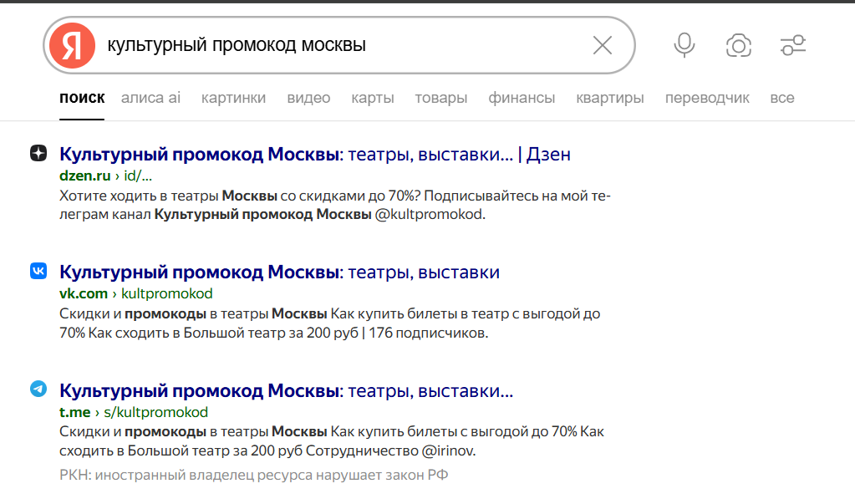
Task: Click the Dzen favicon beside the first result
Action: (38, 153)
